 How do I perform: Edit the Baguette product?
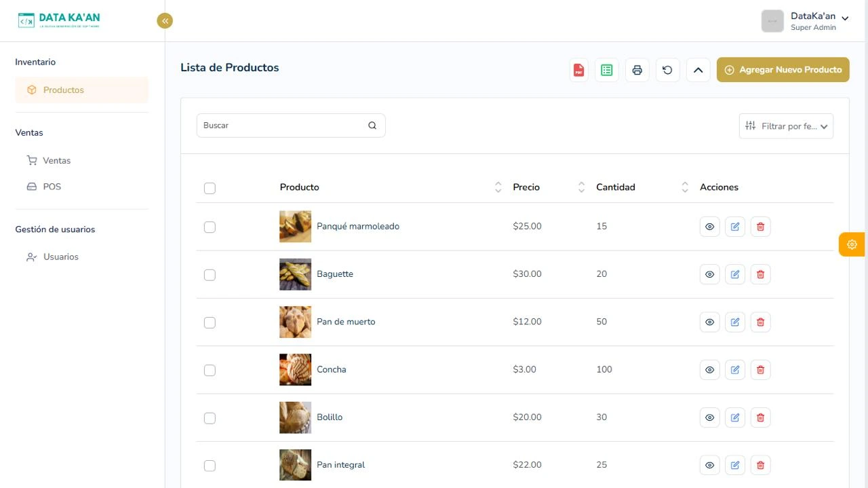pyautogui.click(x=734, y=274)
